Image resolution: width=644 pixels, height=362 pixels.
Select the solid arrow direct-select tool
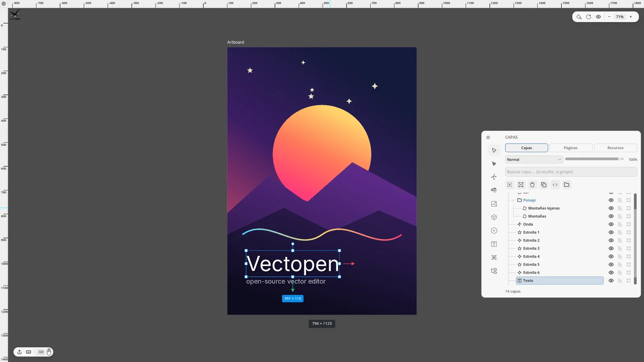[x=494, y=164]
